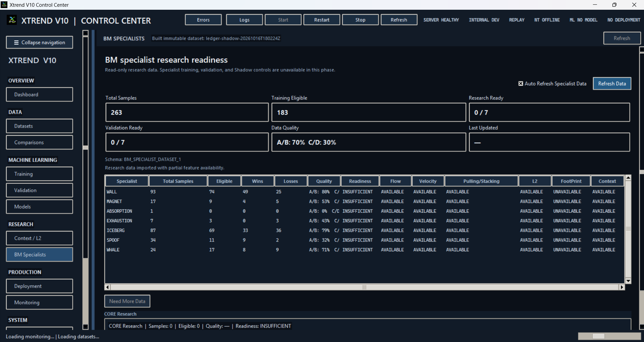Sort by Losses column header
644x342 pixels.
(x=291, y=181)
